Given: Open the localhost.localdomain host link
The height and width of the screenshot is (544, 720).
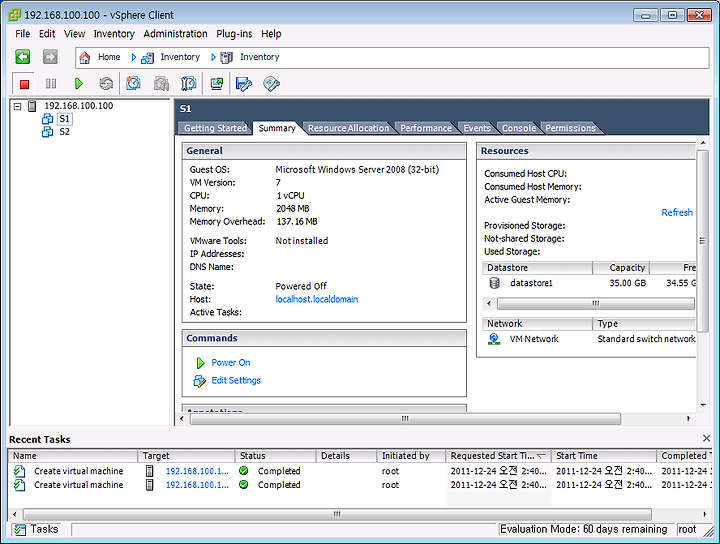Looking at the screenshot, I should pos(317,299).
